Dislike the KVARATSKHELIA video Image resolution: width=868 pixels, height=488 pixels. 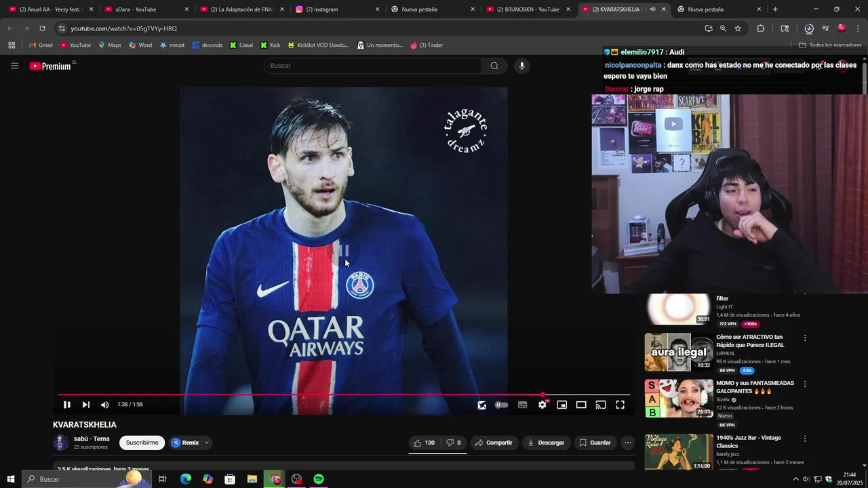tap(454, 443)
